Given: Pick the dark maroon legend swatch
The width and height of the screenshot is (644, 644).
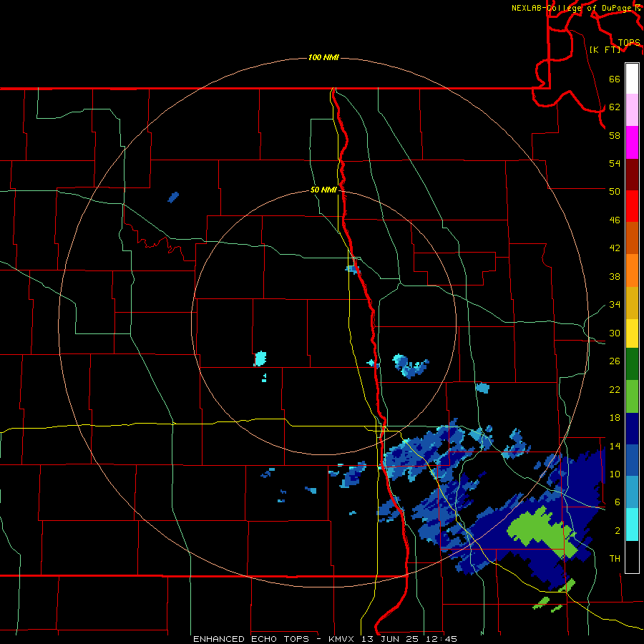Looking at the screenshot, I should click(x=632, y=175).
